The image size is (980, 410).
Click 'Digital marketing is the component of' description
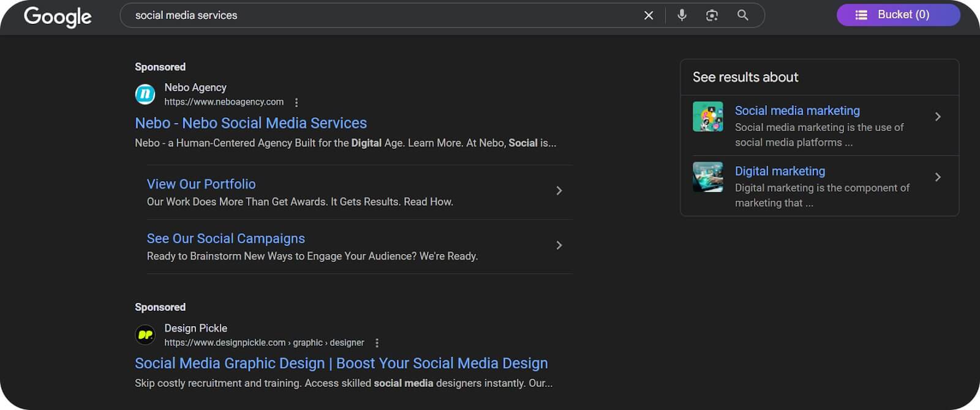tap(822, 195)
